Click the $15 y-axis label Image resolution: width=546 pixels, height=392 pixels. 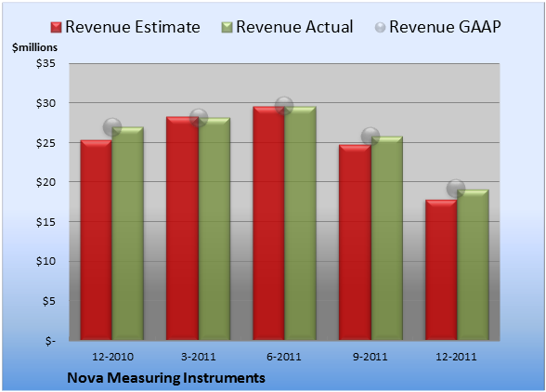[45, 222]
